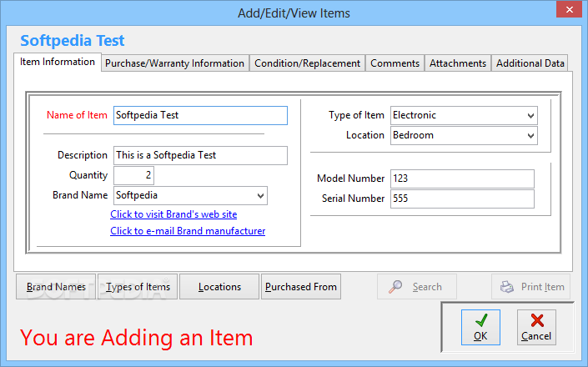Click the Purchased From button
This screenshot has width=588, height=367.
(x=301, y=287)
